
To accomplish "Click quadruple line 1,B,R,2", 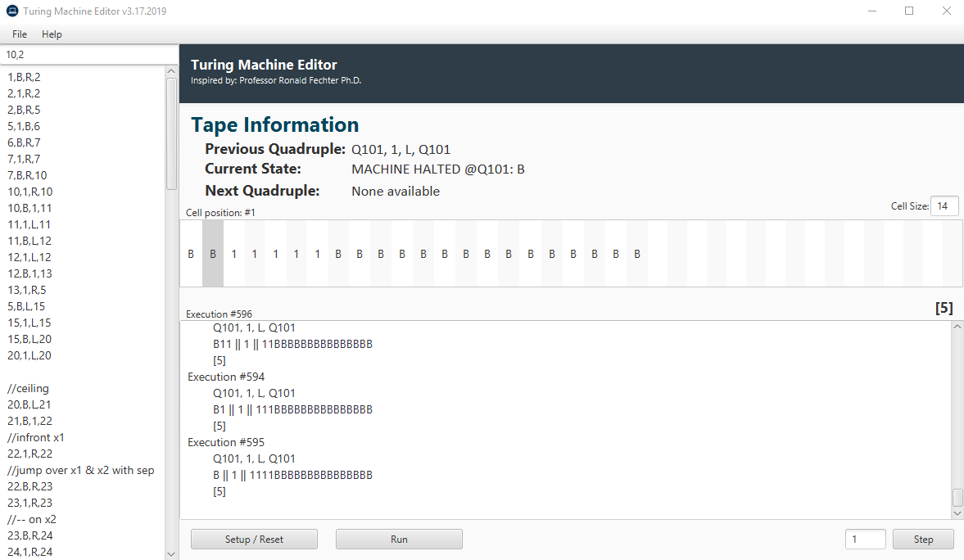I will [24, 77].
